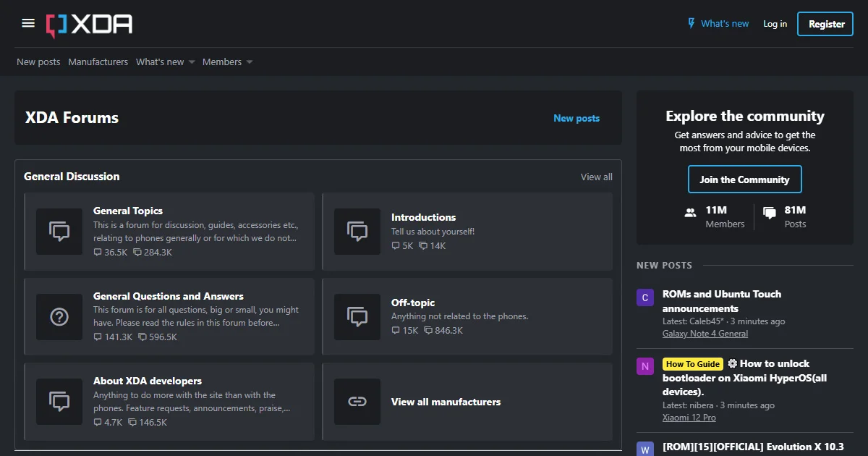Screen dimensions: 868x456
Task: Expand the Members dropdown arrow in the navigation bar
Action: tap(250, 62)
